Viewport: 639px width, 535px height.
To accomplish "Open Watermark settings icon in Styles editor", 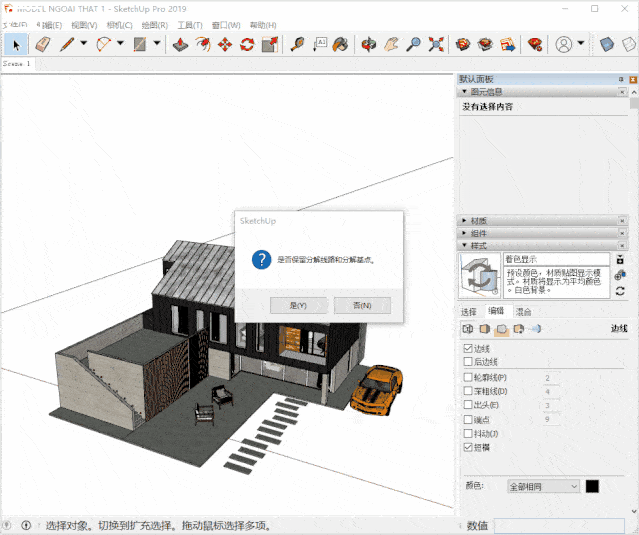I will [519, 328].
